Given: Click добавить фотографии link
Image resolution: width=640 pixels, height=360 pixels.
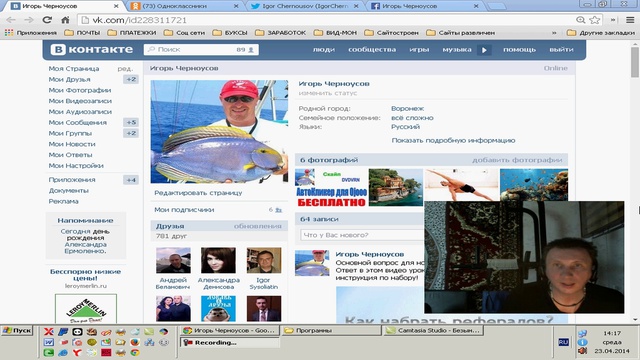Looking at the screenshot, I should [517, 160].
